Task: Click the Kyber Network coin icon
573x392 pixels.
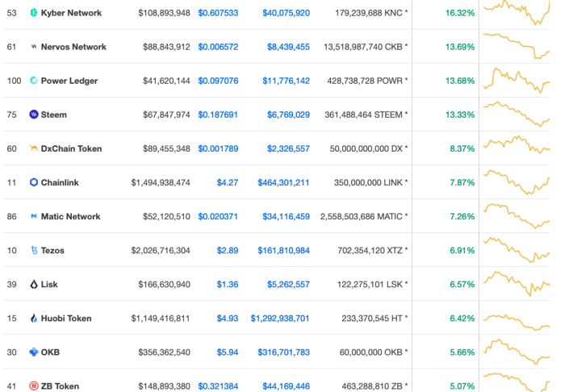Action: point(34,13)
